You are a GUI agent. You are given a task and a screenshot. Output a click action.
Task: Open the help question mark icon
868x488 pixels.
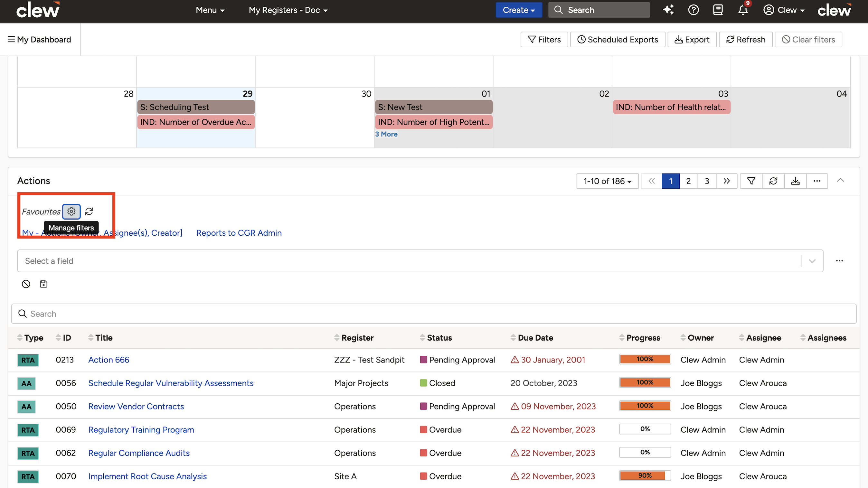click(693, 10)
